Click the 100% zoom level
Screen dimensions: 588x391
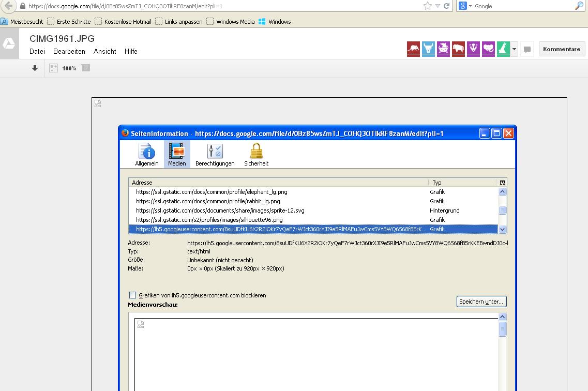[69, 68]
